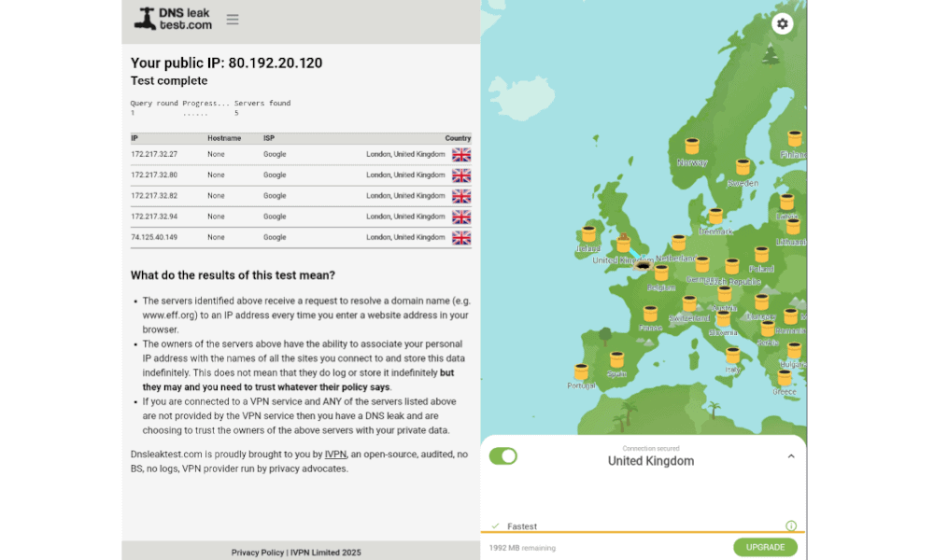Image resolution: width=934 pixels, height=560 pixels.
Task: Open the IVPN link
Action: point(335,455)
